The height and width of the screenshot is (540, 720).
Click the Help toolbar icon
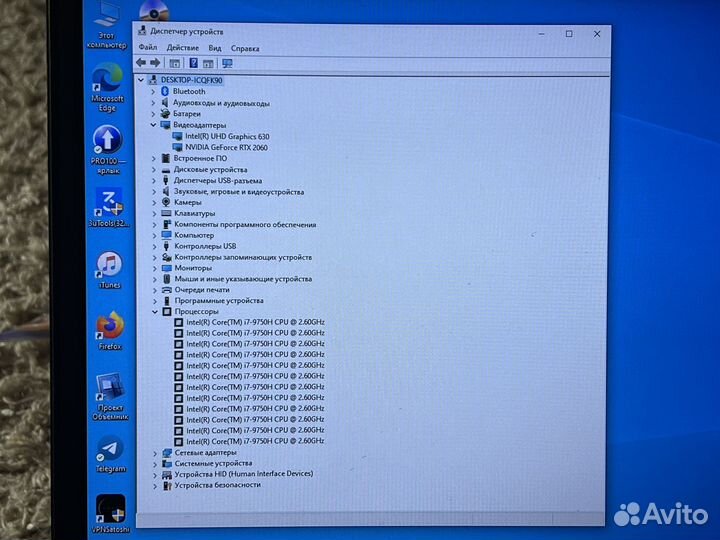[193, 63]
